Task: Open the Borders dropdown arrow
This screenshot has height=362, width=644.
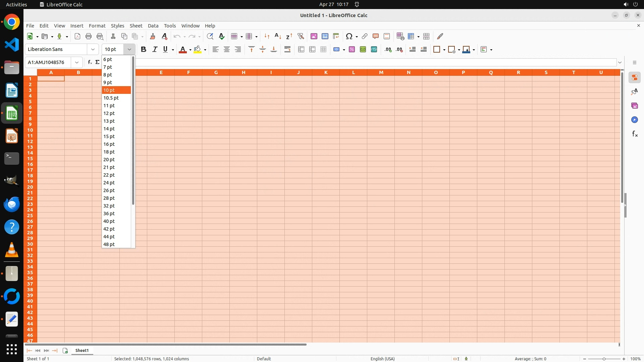Action: [444, 50]
